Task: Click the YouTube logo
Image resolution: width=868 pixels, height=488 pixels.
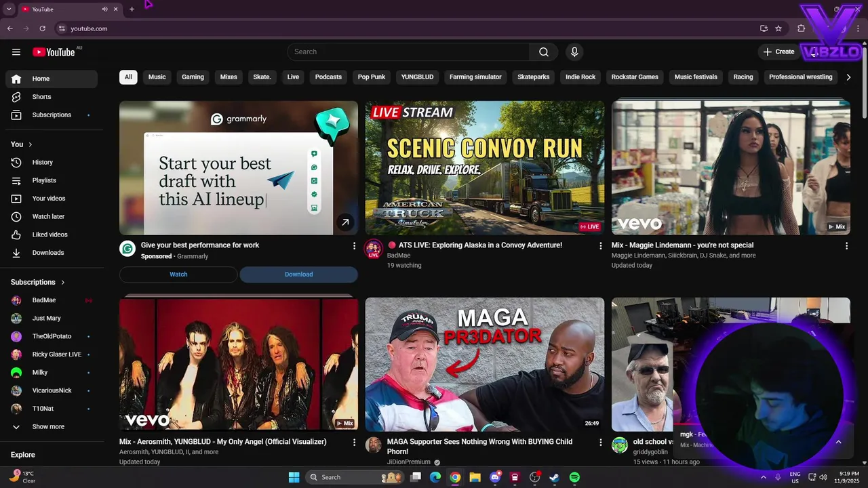Action: pos(54,52)
